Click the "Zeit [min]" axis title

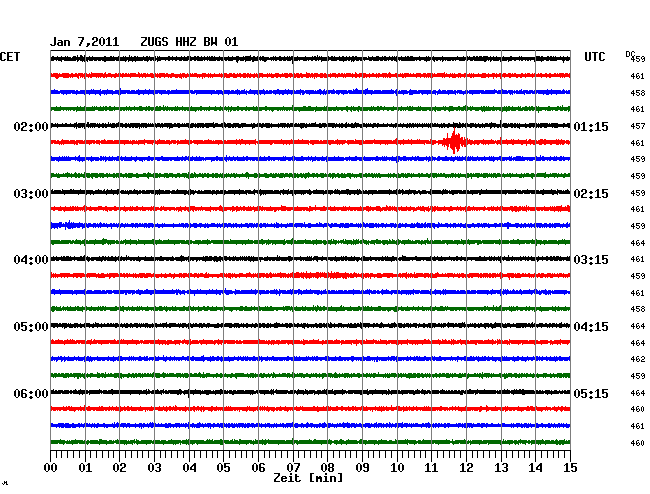[x=308, y=478]
